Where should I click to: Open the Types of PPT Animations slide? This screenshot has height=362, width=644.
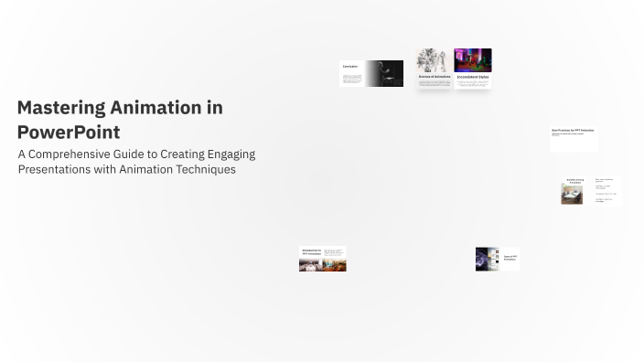498,259
